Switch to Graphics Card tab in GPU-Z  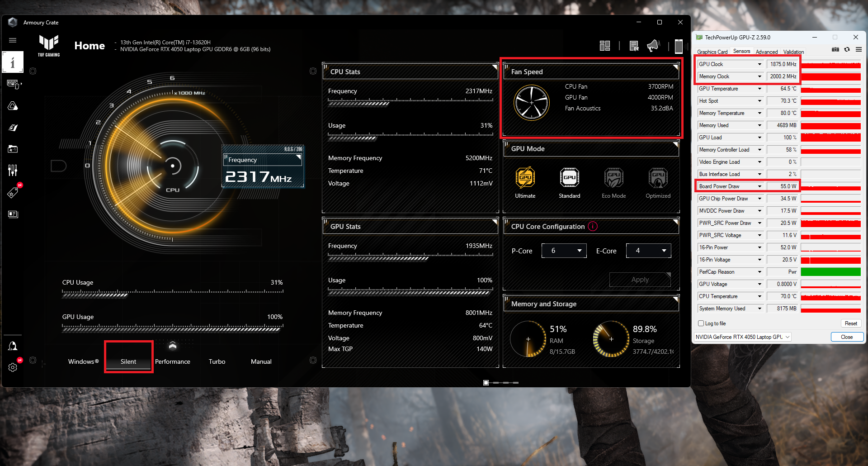click(x=712, y=52)
